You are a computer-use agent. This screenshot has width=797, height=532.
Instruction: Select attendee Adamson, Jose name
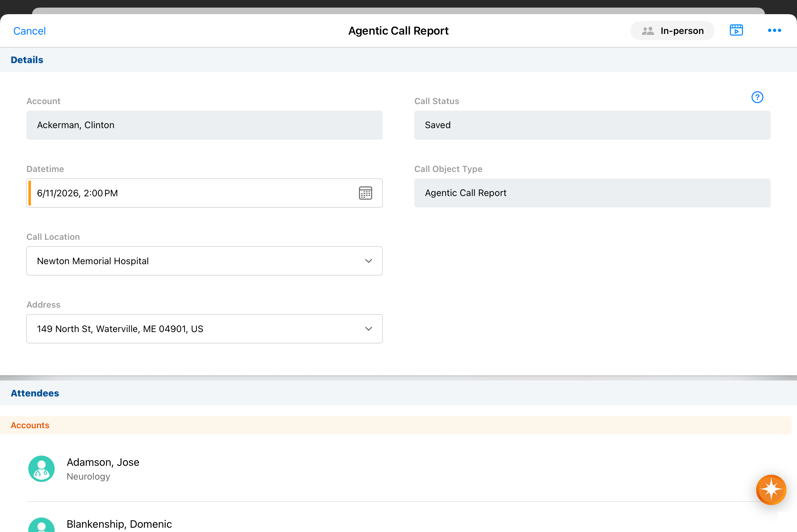coord(103,462)
